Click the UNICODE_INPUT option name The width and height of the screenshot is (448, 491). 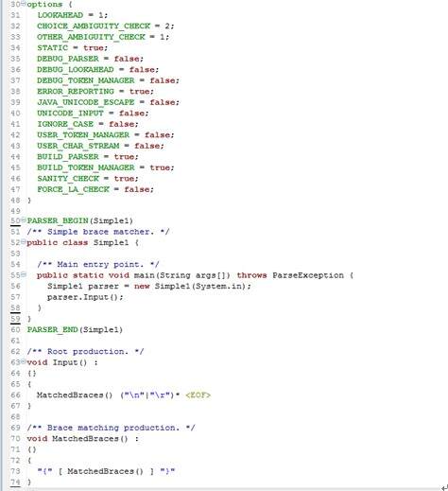point(70,113)
